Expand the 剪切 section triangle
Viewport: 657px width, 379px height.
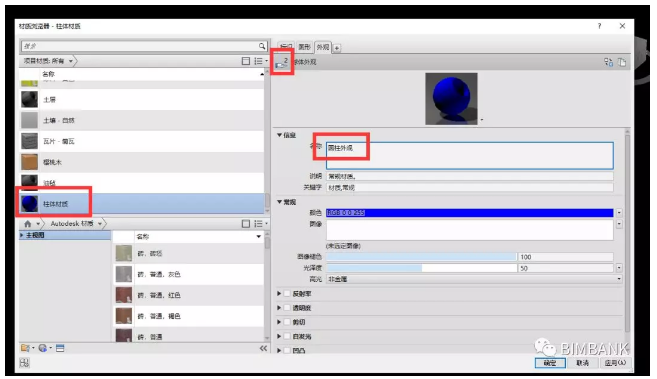tap(279, 322)
